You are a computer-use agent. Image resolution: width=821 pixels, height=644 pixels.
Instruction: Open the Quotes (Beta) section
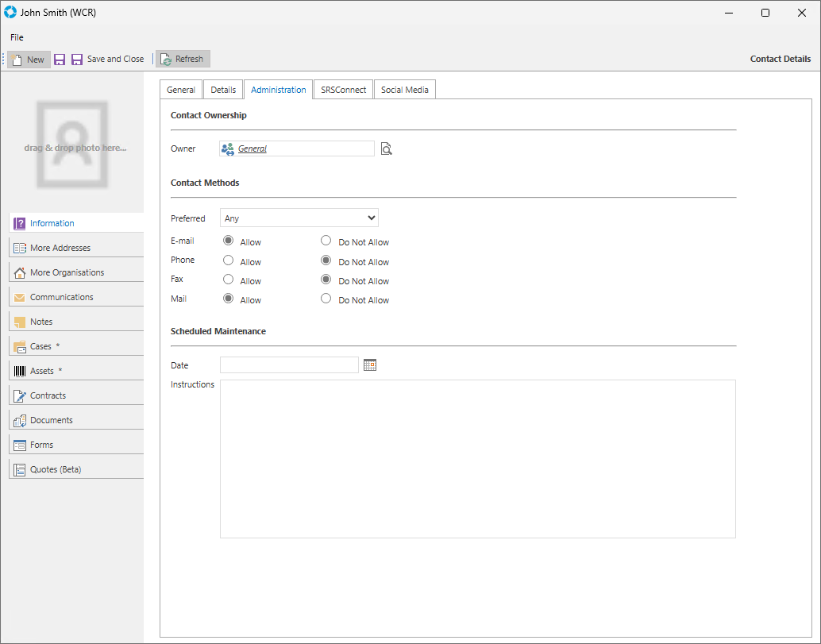pos(56,469)
